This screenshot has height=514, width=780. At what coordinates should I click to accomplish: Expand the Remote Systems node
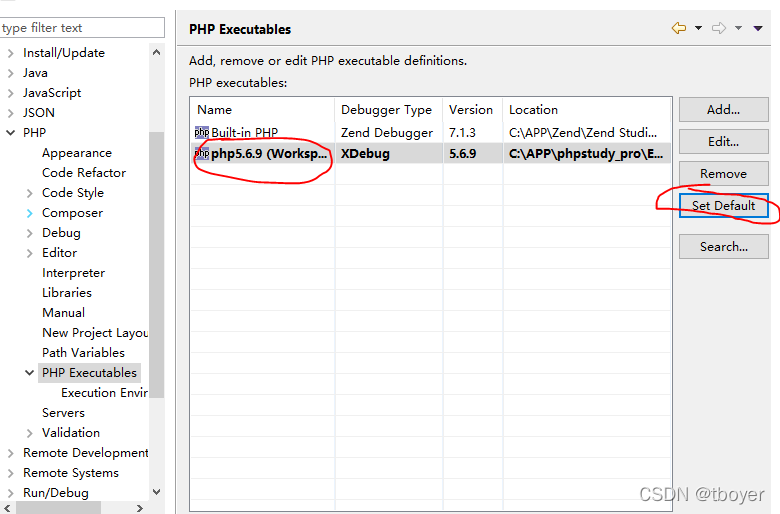pyautogui.click(x=10, y=473)
